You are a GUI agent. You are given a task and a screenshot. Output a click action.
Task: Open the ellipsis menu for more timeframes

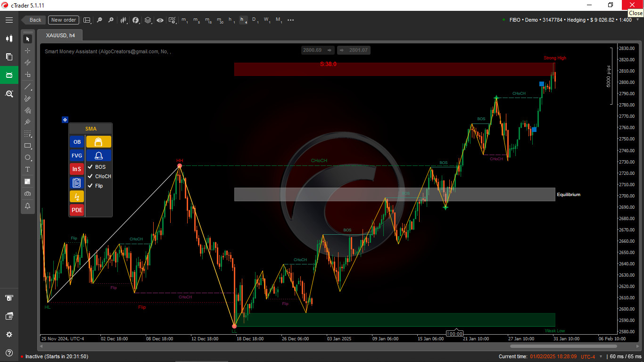290,20
